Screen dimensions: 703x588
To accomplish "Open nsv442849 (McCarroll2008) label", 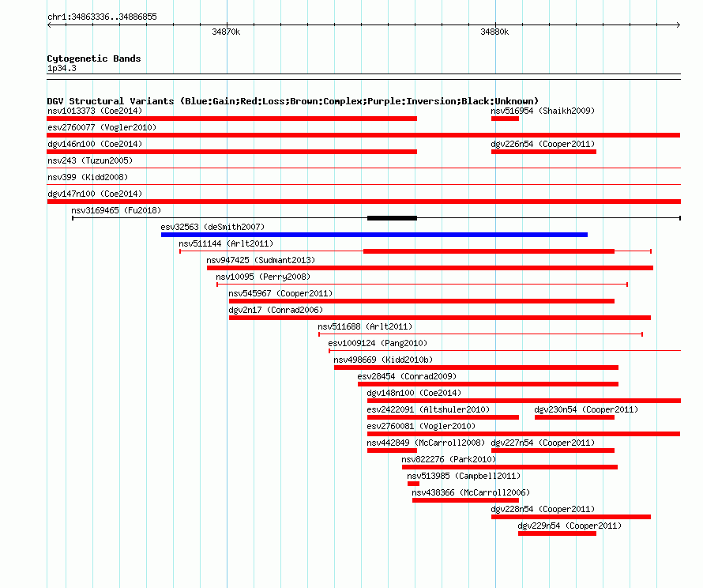I will point(426,443).
